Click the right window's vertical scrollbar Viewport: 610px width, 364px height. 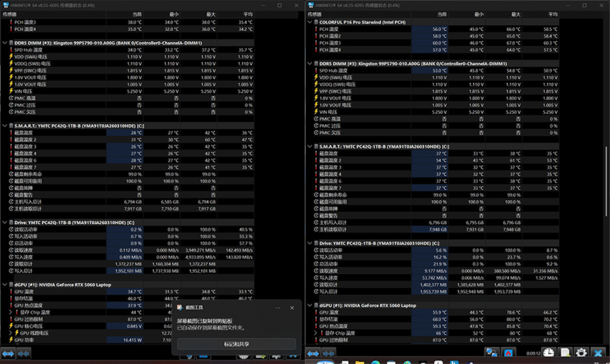coord(606,181)
